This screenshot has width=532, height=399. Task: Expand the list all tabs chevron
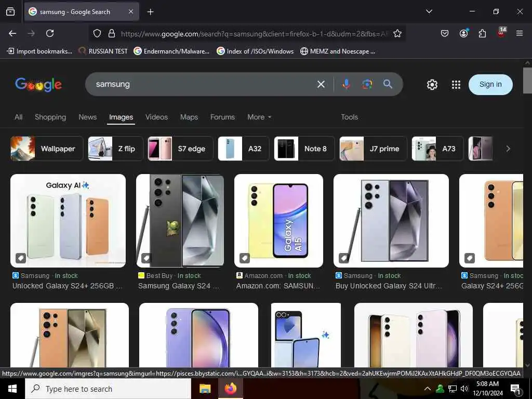click(x=429, y=11)
